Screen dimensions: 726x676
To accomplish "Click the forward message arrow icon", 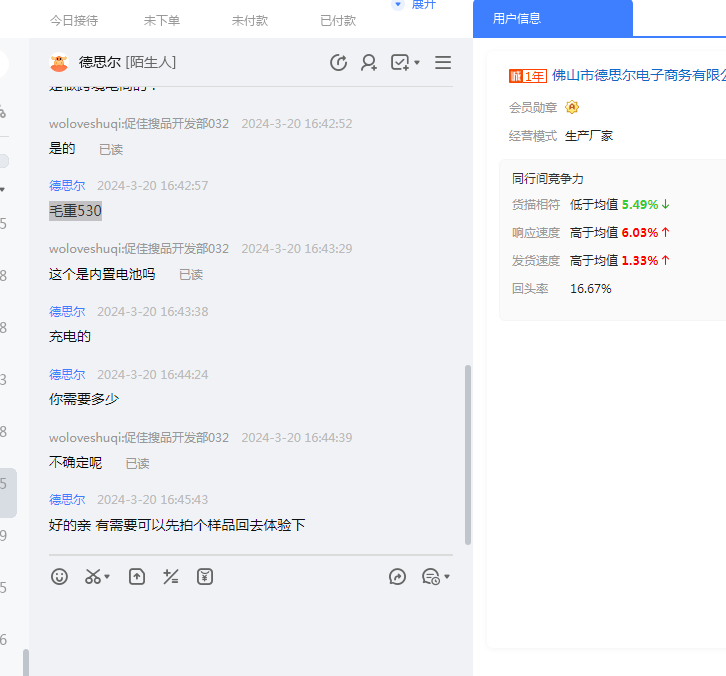I will pos(397,577).
